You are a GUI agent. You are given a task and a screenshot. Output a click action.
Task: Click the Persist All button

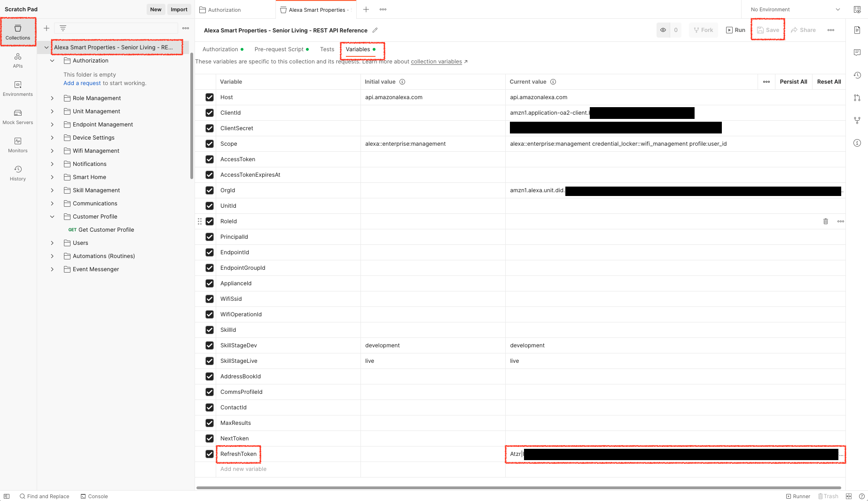793,82
